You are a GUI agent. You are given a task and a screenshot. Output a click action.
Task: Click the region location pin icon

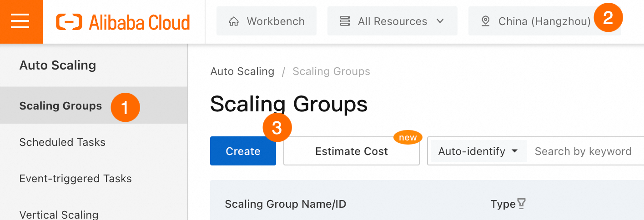pyautogui.click(x=485, y=21)
